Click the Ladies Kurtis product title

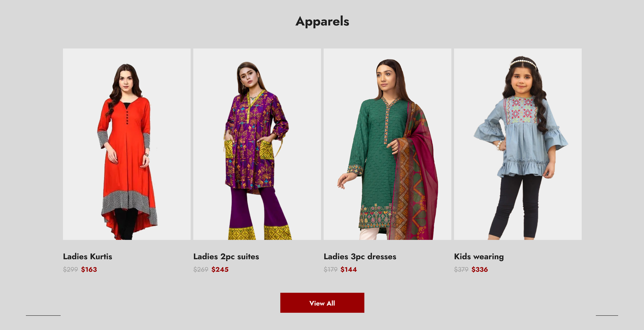87,256
